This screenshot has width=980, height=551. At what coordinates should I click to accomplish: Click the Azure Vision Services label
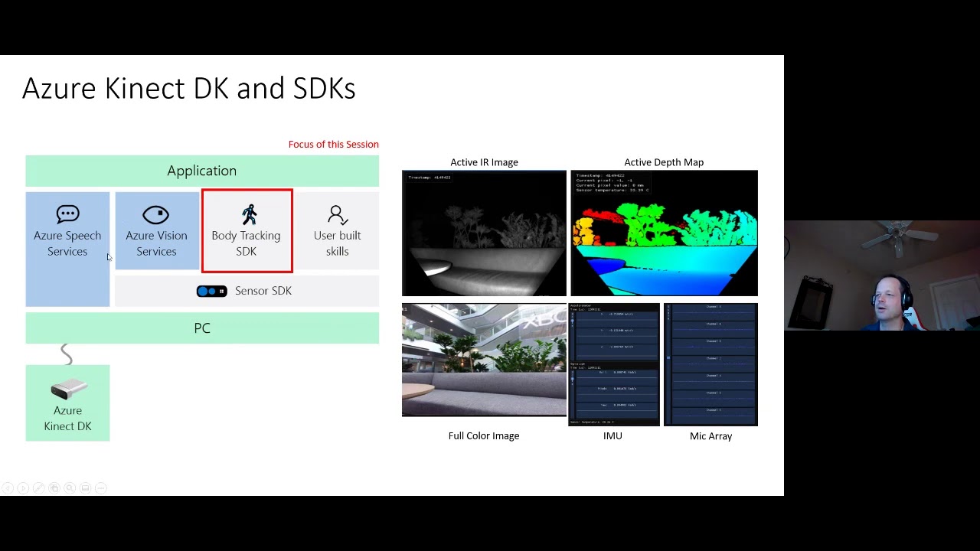click(156, 243)
